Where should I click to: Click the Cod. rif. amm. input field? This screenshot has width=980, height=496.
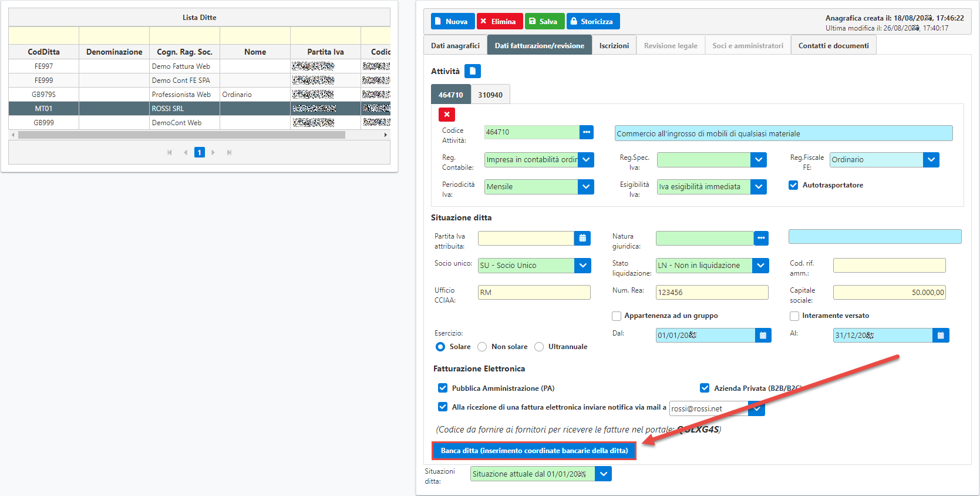click(890, 266)
